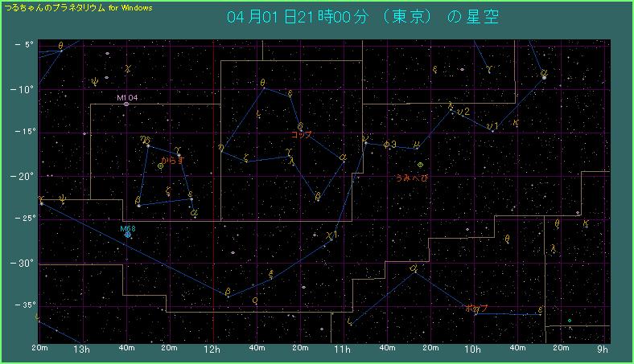Click the ポンプ constellation label
This screenshot has width=634, height=364.
pos(476,308)
